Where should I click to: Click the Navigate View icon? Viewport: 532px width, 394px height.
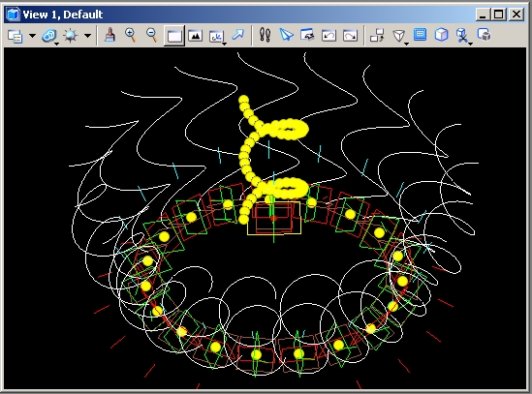307,35
